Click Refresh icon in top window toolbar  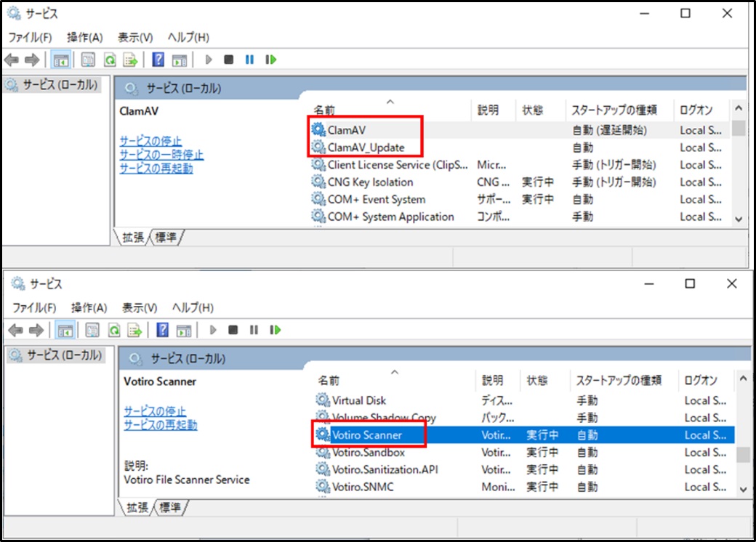point(110,60)
